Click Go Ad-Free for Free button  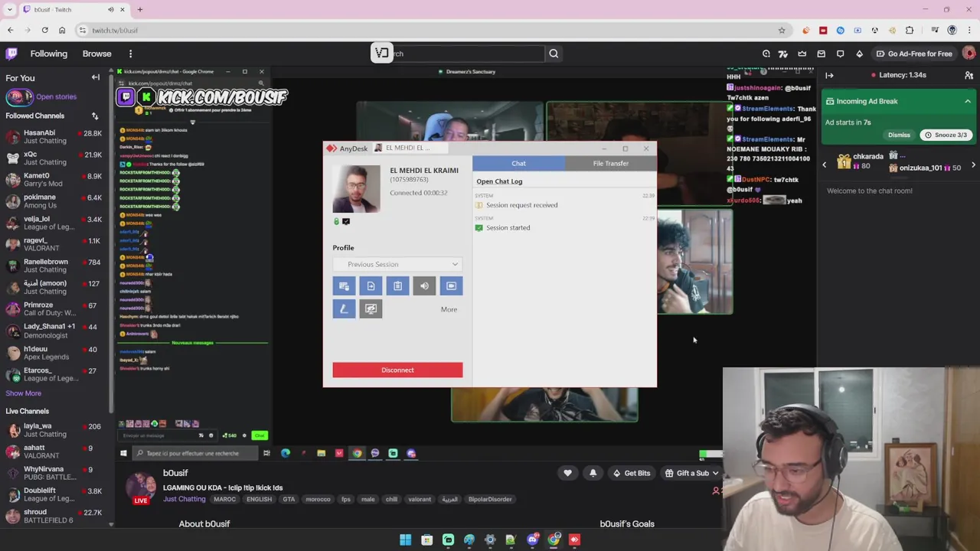click(x=914, y=54)
